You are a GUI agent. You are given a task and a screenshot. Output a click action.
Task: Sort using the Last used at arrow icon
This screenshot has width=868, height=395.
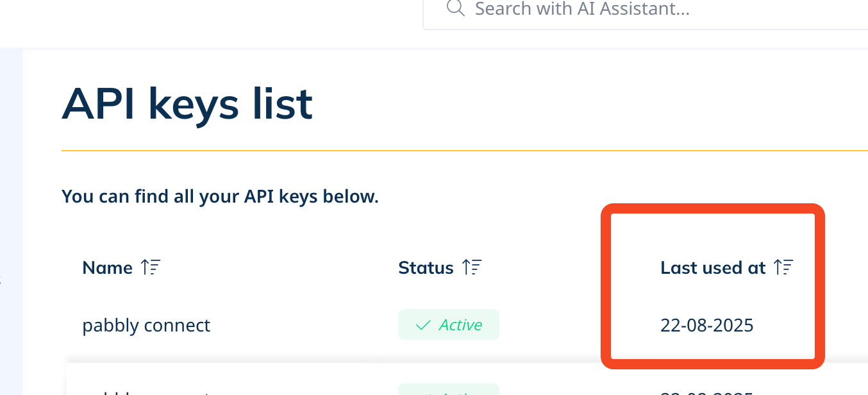click(x=783, y=267)
